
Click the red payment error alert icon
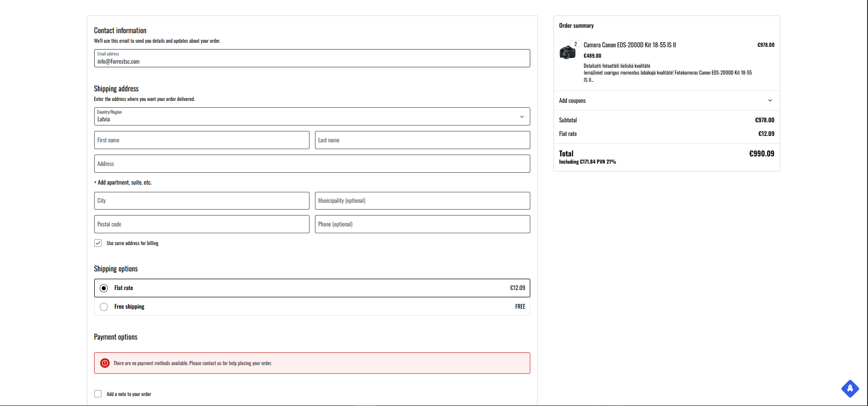(105, 363)
